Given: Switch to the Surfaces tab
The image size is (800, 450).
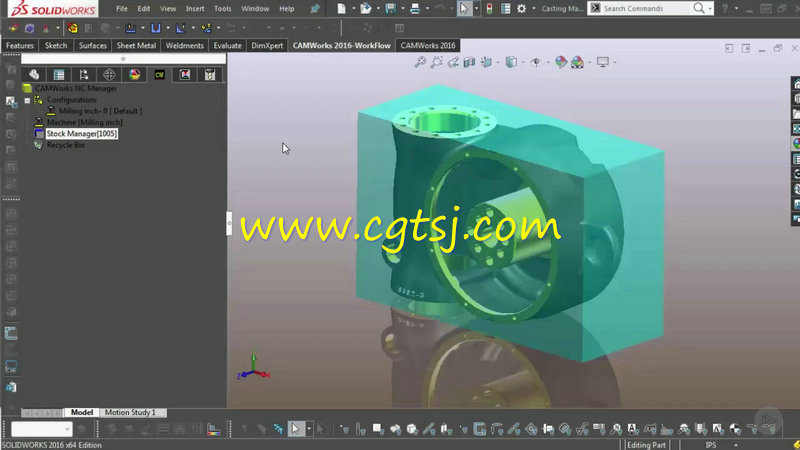Looking at the screenshot, I should pos(93,45).
